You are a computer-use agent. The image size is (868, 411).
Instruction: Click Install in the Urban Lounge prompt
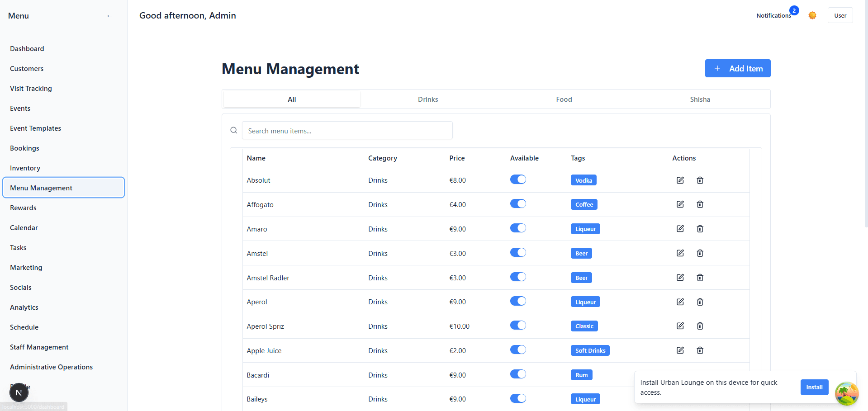point(814,387)
